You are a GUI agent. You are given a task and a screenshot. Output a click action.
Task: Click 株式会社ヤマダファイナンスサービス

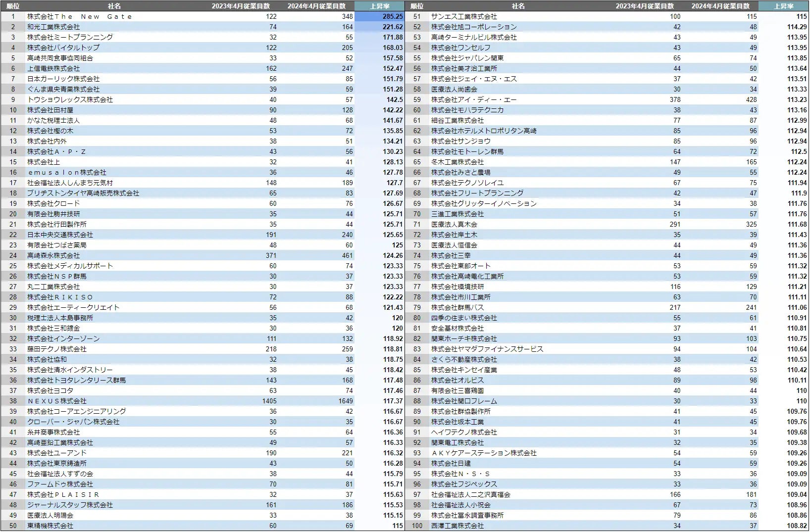coord(487,349)
